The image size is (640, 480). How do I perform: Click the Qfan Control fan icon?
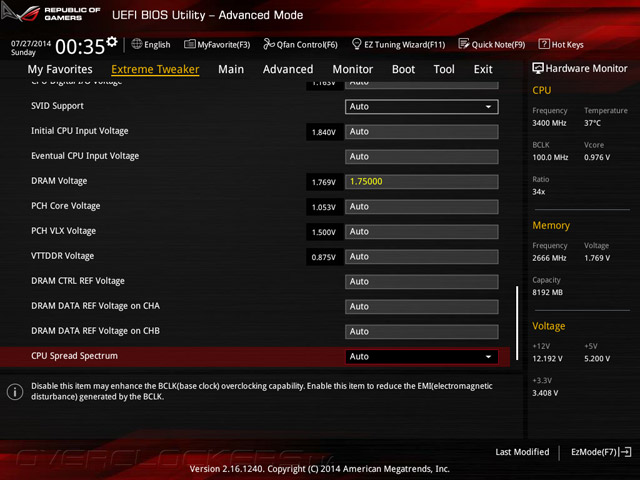[269, 44]
